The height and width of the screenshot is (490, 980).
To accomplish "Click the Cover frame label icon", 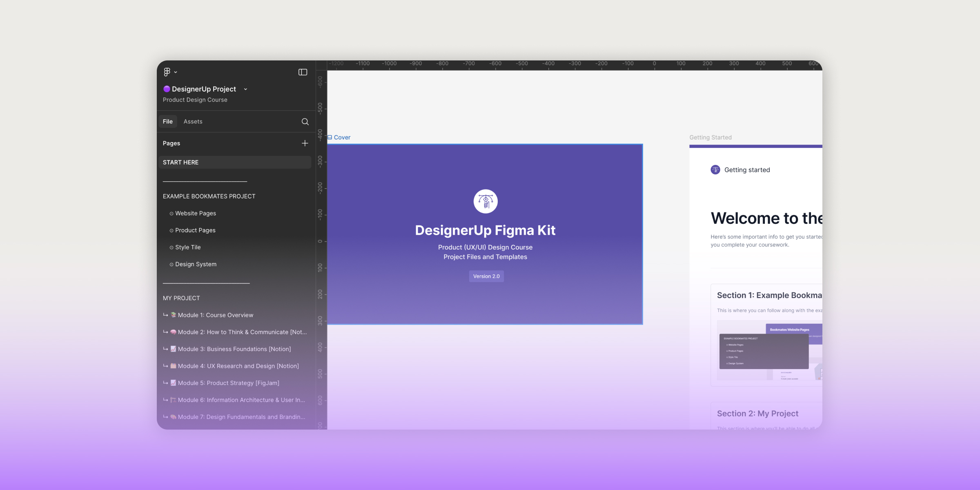I will tap(330, 138).
